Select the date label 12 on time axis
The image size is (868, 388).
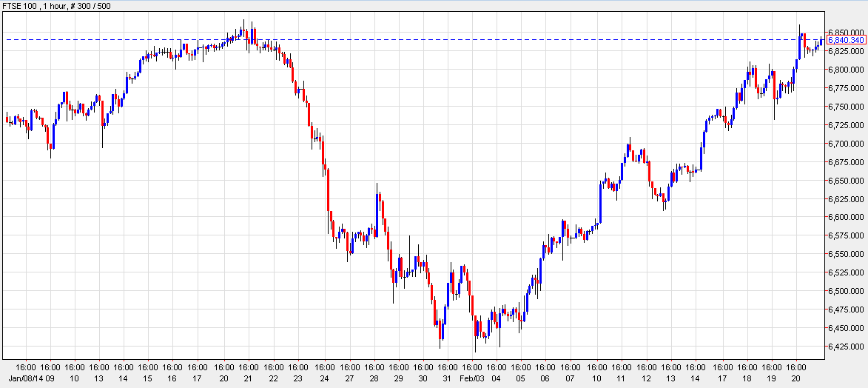[646, 378]
